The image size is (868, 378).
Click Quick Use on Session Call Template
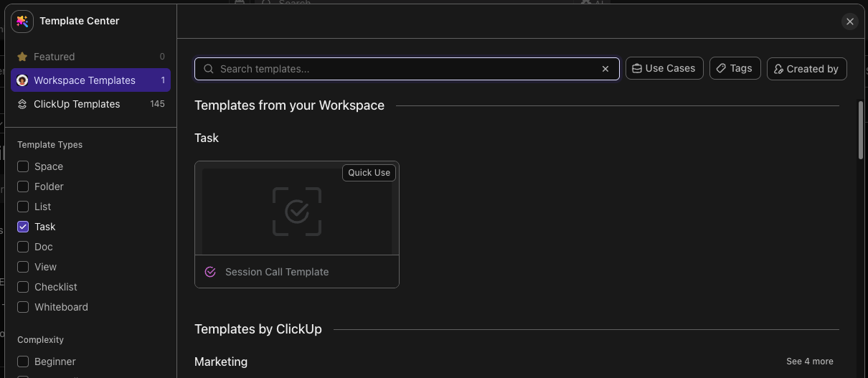click(x=369, y=173)
